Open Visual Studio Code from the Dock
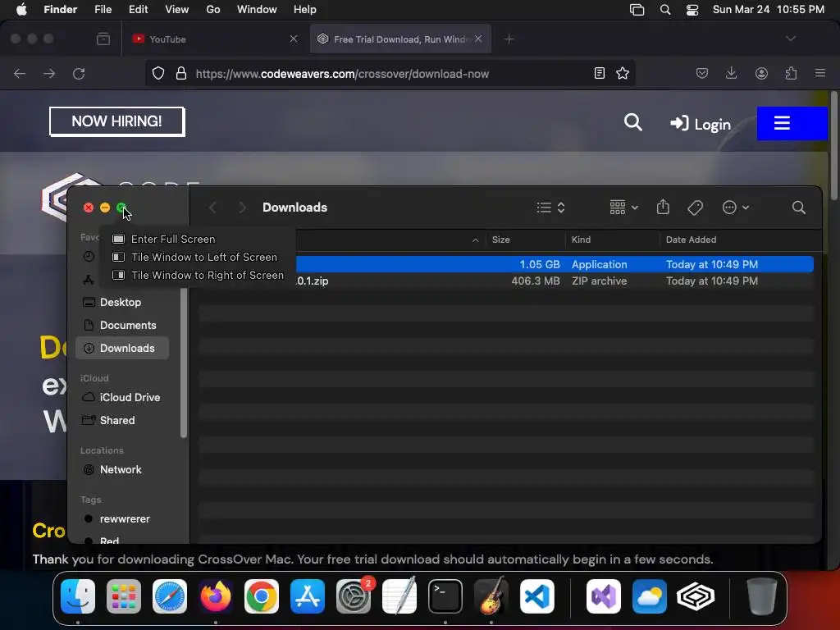This screenshot has width=840, height=630. 536,596
